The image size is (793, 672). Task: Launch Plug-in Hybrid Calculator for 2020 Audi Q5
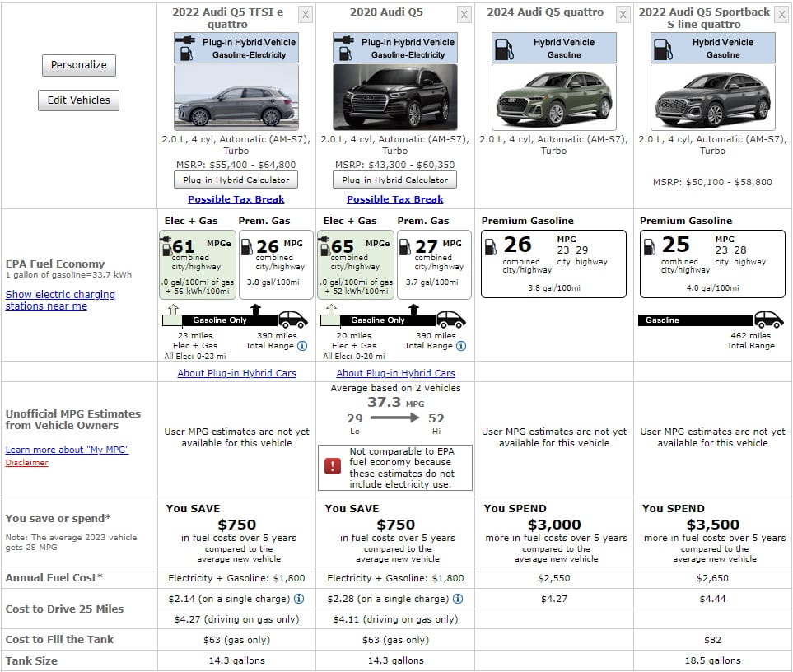click(395, 180)
